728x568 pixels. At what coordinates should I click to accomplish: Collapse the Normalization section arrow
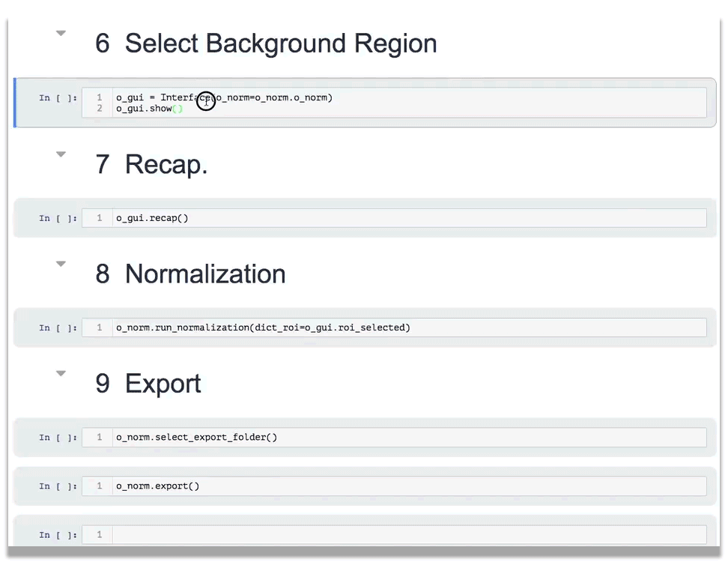point(61,264)
